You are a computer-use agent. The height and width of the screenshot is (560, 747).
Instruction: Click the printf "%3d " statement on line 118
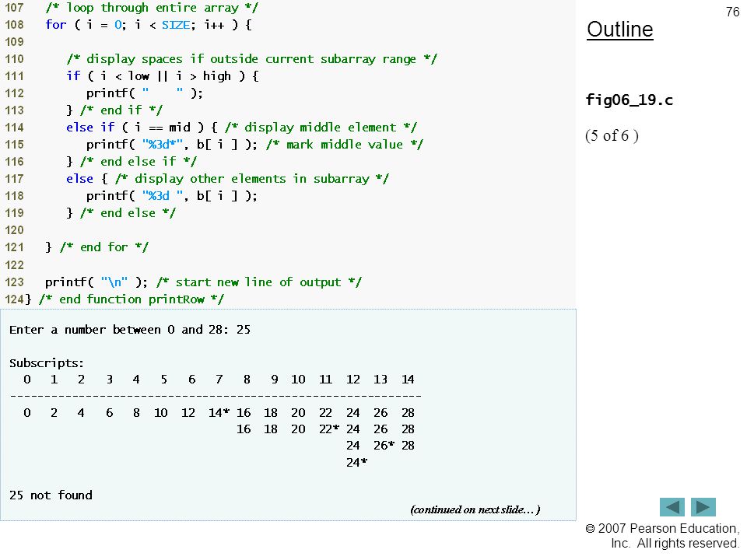point(171,196)
